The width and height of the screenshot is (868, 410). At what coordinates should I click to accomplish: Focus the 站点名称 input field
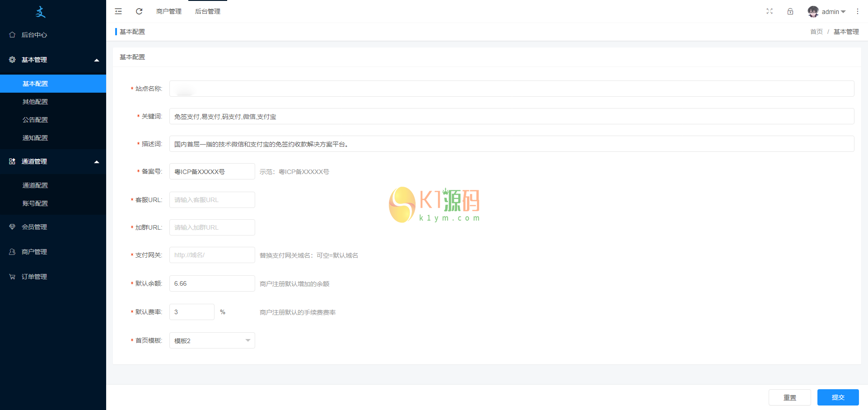512,89
